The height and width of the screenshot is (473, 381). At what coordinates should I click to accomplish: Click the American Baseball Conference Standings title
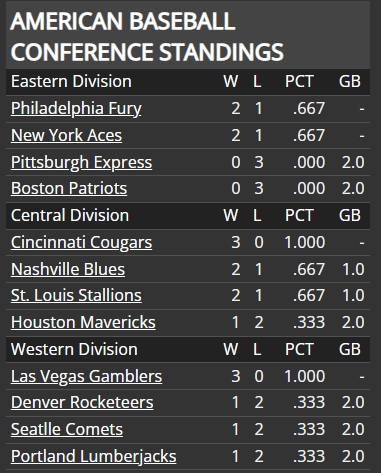pyautogui.click(x=147, y=36)
